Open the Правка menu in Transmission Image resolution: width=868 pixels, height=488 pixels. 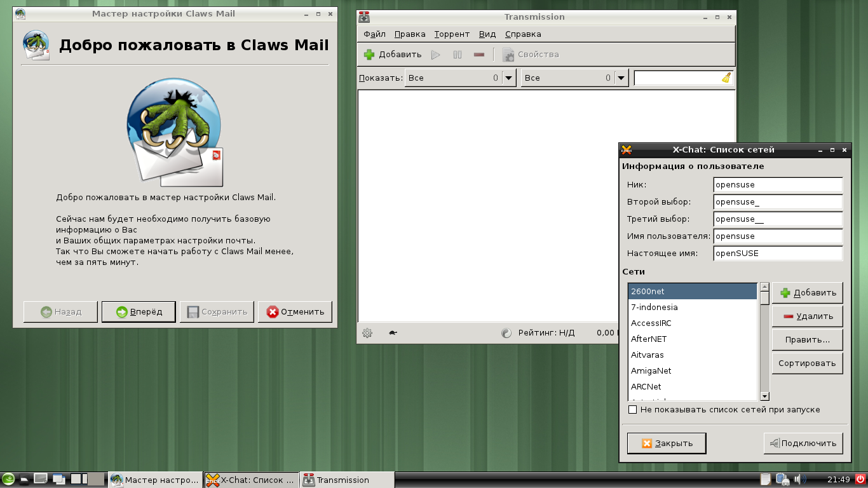coord(410,34)
